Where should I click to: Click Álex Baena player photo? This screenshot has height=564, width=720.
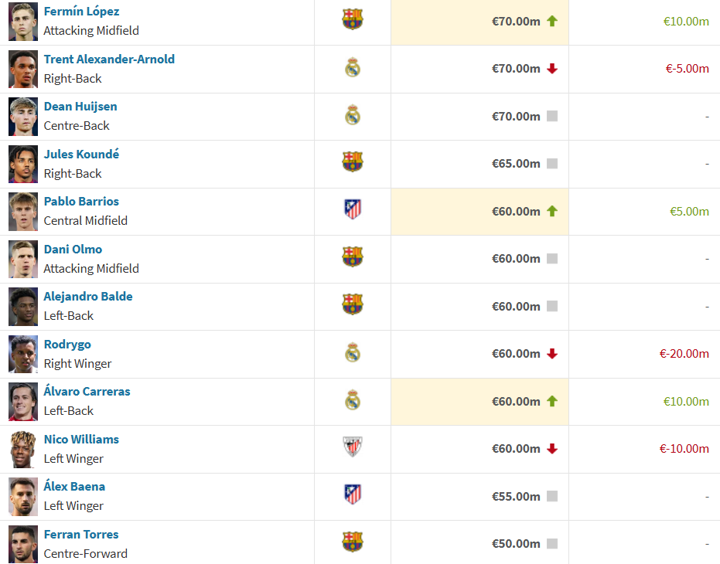[x=23, y=496]
